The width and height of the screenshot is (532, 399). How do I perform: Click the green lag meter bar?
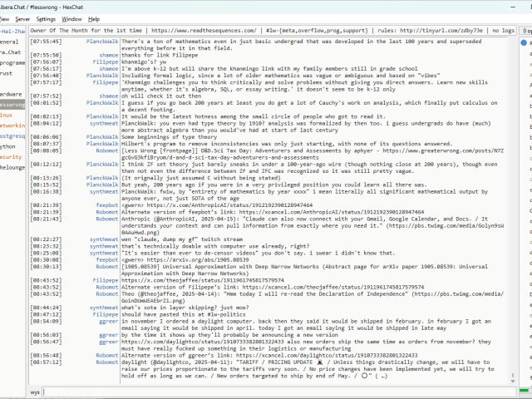pyautogui.click(x=525, y=390)
